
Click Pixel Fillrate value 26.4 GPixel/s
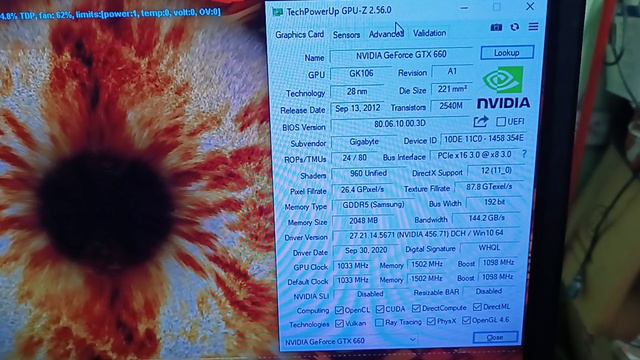(x=362, y=189)
